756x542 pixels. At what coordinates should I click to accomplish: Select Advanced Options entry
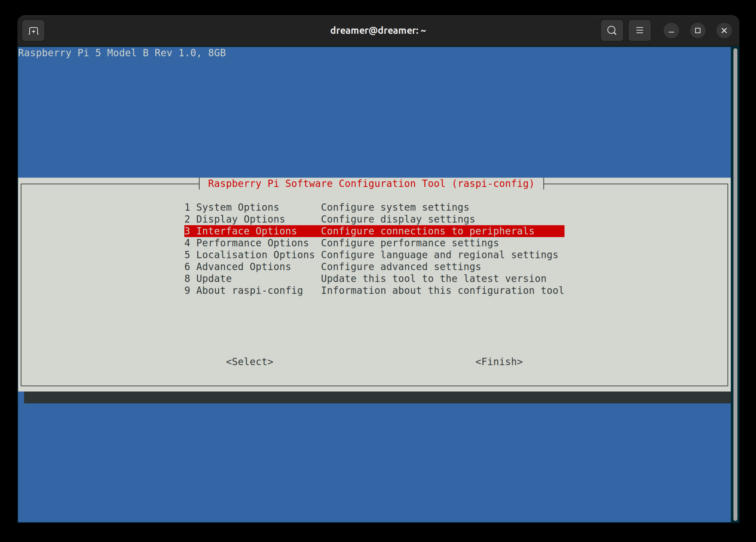click(x=237, y=266)
